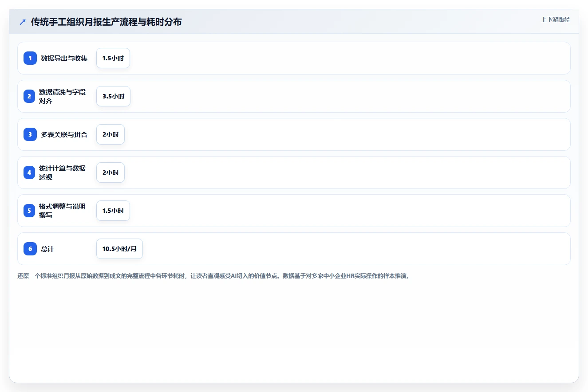The image size is (588, 392).
Task: Click the 总计 row label
Action: 47,249
